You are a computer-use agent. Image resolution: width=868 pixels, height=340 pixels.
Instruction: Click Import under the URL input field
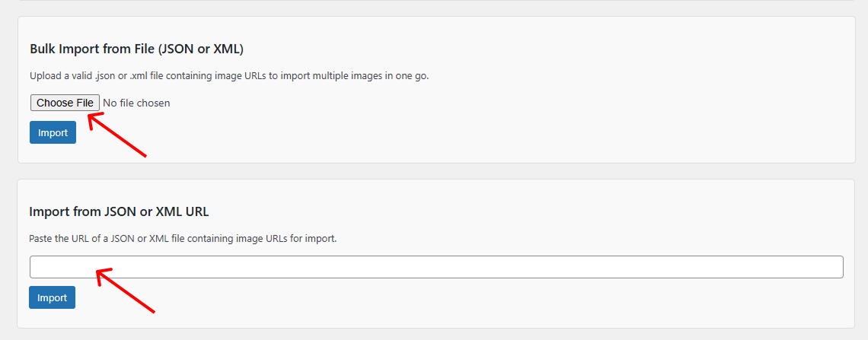tap(52, 297)
